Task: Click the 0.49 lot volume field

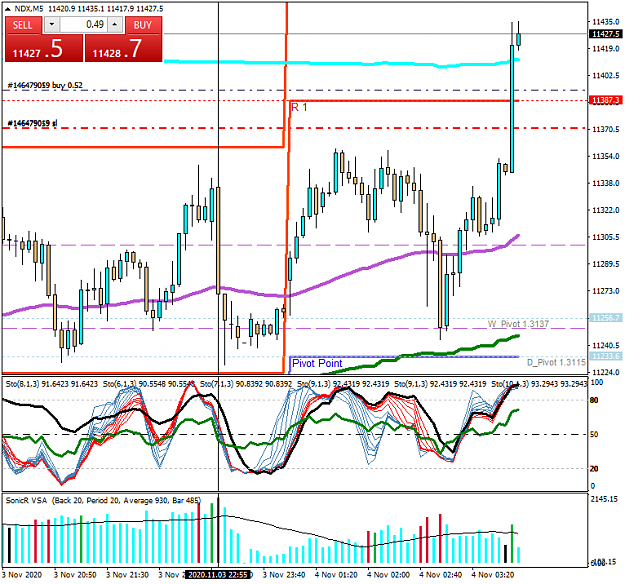Action: point(84,25)
